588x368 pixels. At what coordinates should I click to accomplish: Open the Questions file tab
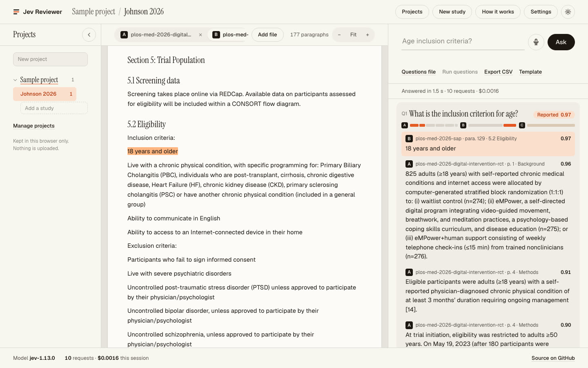tap(419, 72)
